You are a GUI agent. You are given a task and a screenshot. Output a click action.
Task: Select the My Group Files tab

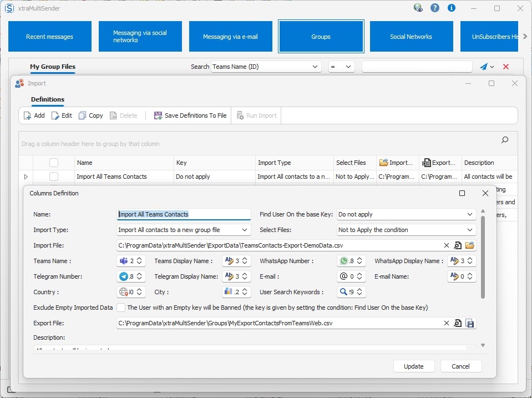(53, 67)
